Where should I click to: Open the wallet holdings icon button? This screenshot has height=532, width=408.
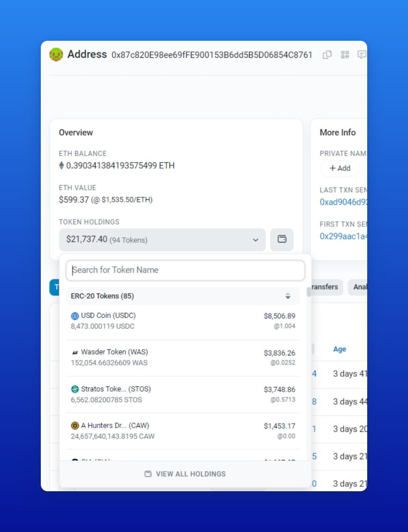point(282,239)
